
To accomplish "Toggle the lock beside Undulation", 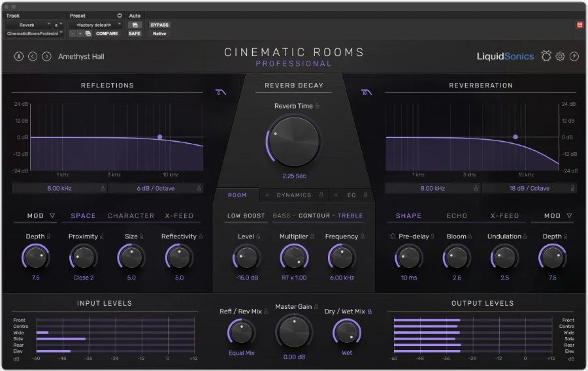I will pos(525,236).
